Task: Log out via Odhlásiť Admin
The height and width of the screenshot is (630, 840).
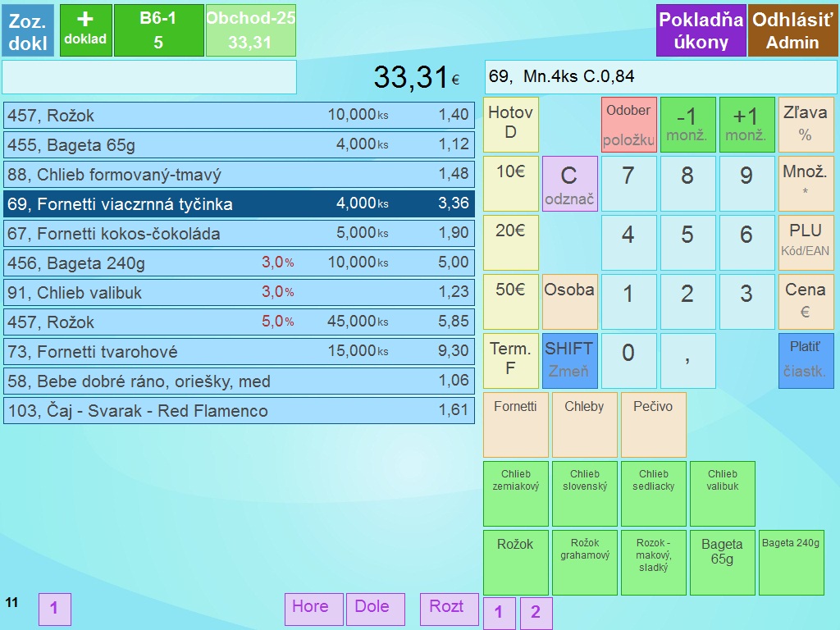Action: coord(792,30)
